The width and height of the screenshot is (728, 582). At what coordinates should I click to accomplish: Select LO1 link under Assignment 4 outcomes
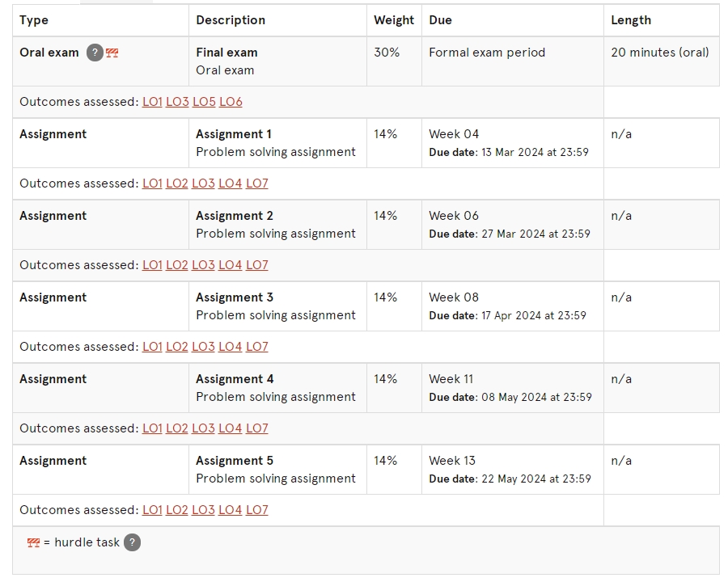click(x=152, y=428)
